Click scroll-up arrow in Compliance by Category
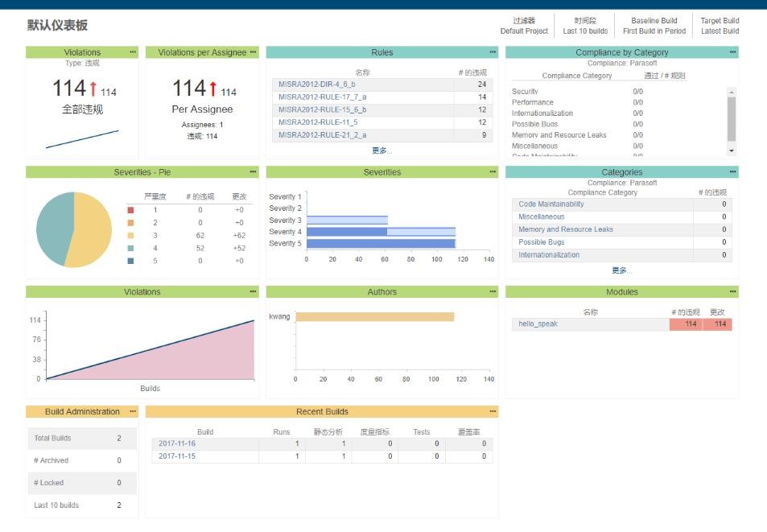767x532 pixels. (732, 92)
